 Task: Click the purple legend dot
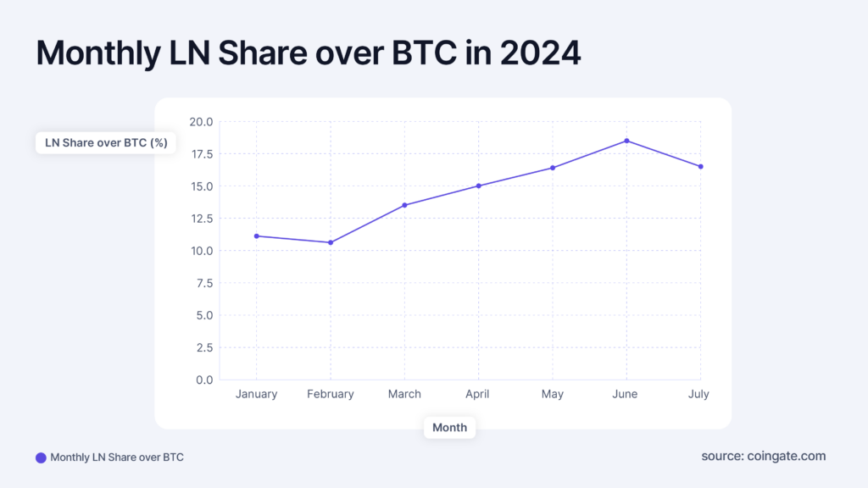41,457
